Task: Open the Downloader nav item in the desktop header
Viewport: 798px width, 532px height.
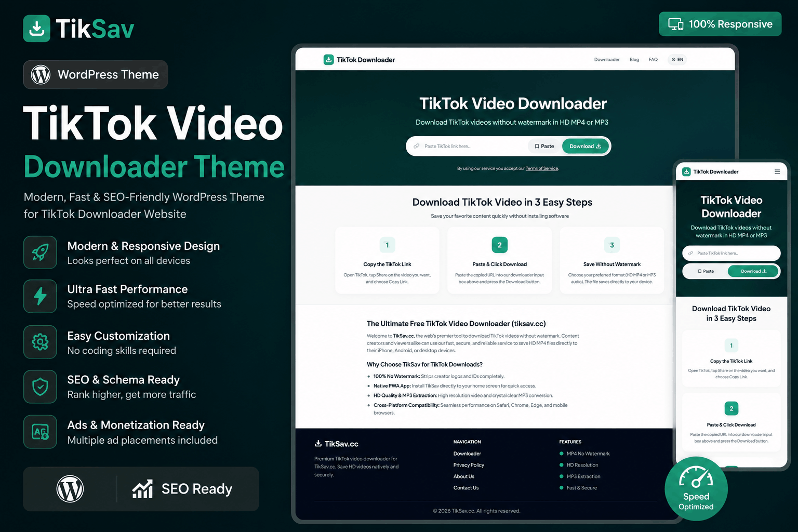Action: click(x=607, y=60)
